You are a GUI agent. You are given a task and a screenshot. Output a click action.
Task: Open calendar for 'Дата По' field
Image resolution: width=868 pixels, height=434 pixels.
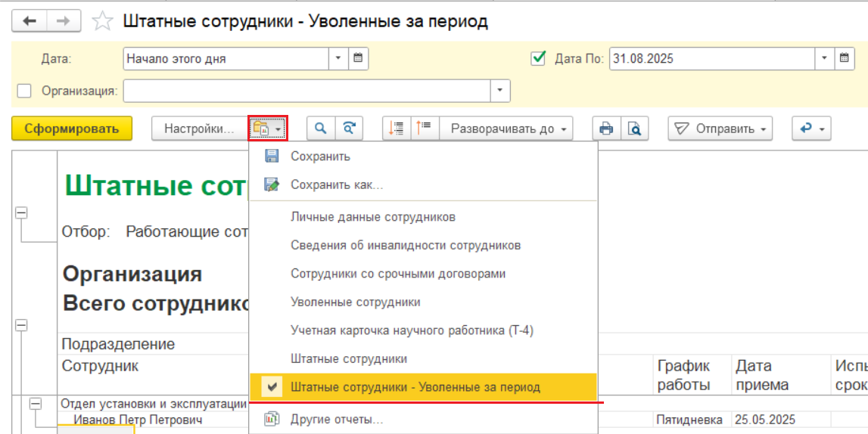pos(845,58)
